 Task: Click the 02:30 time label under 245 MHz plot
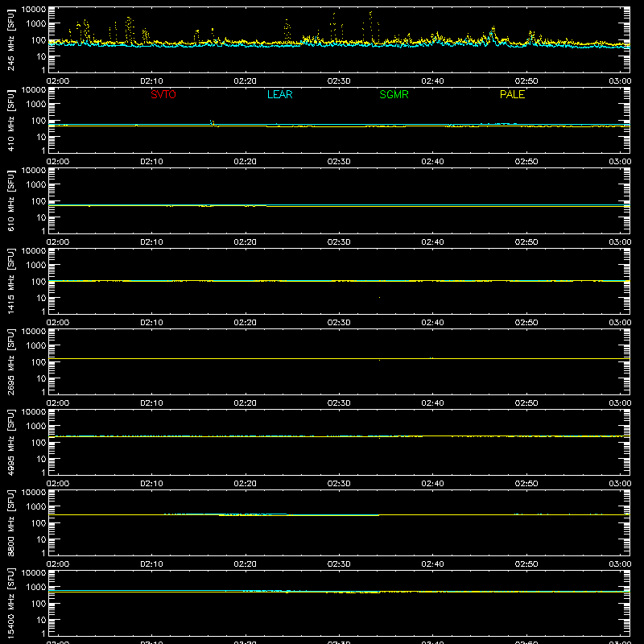339,81
